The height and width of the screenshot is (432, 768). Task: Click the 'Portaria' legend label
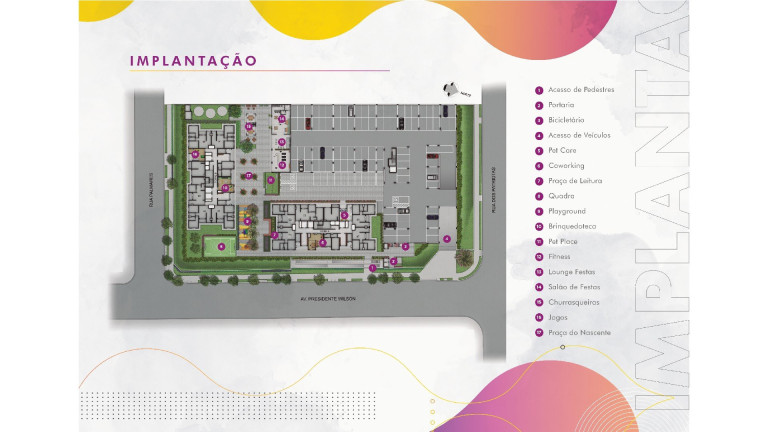click(561, 105)
